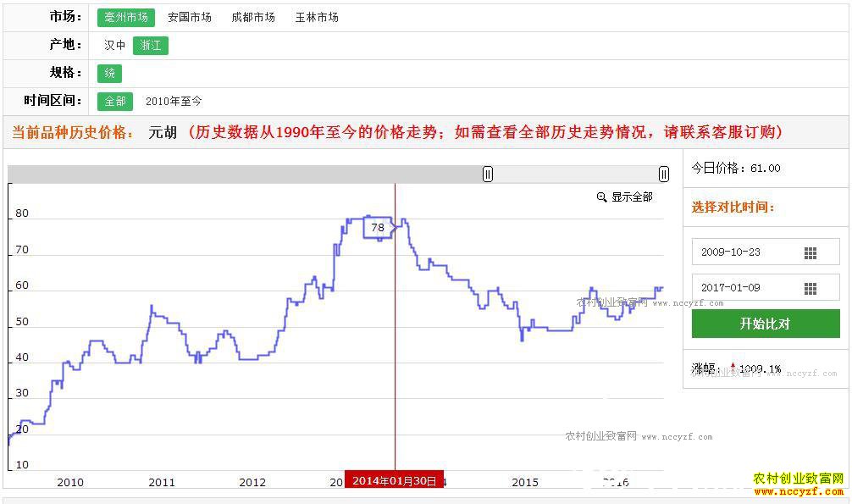Viewport: 852px width, 504px height.
Task: Select 浙江 as origin
Action: (x=151, y=46)
